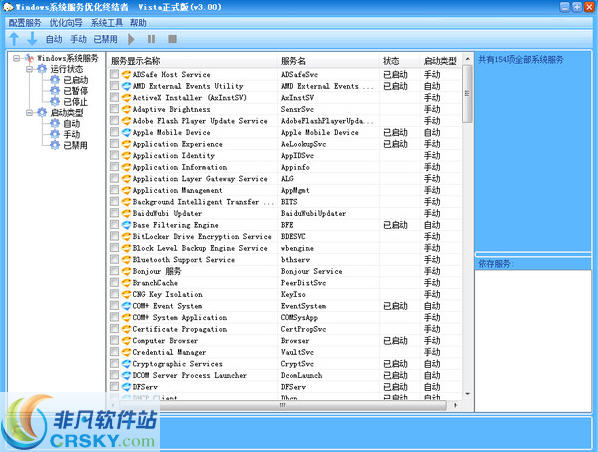Click the gear icon beside 运行状态
Image resolution: width=598 pixels, height=452 pixels.
coord(42,69)
